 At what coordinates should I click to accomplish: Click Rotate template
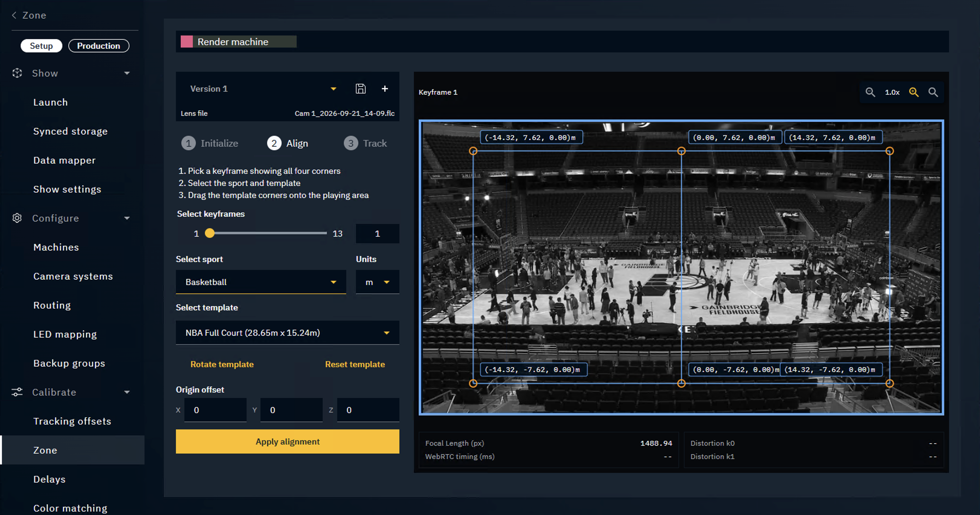pyautogui.click(x=222, y=364)
